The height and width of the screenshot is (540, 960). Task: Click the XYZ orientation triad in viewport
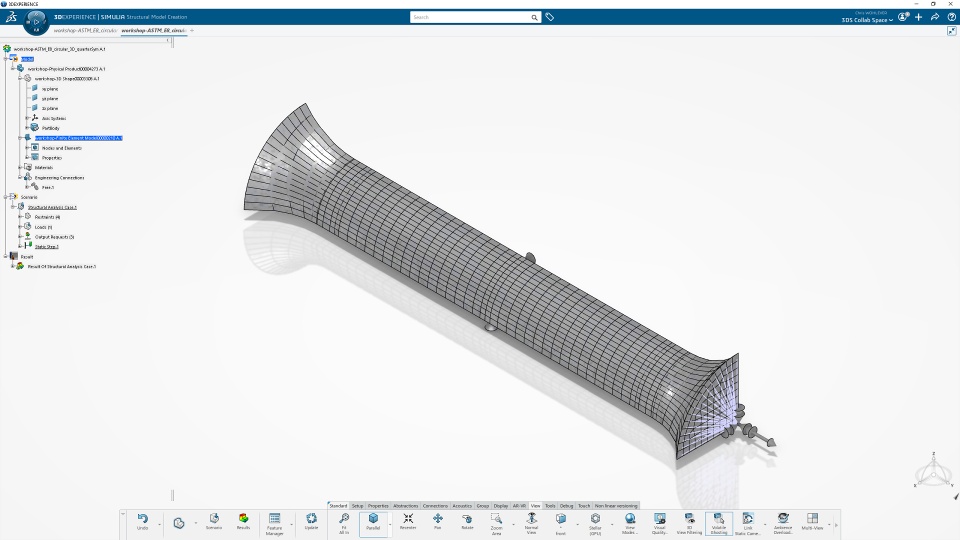(934, 471)
